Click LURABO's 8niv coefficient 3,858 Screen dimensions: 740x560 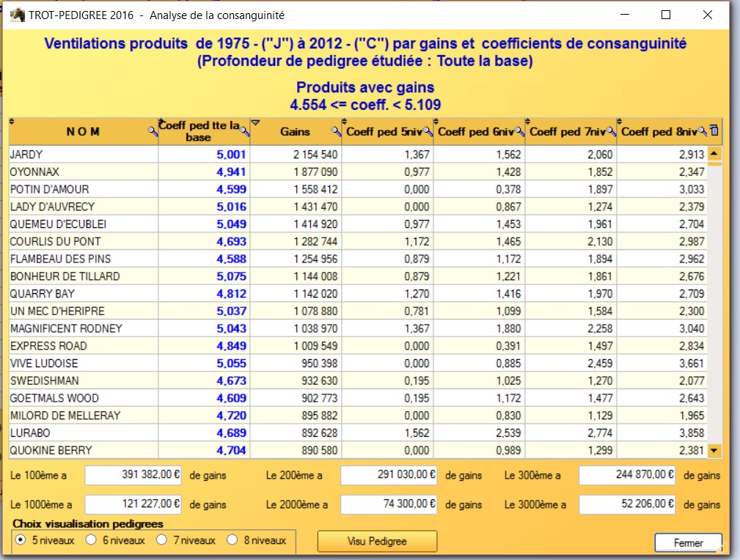click(692, 433)
